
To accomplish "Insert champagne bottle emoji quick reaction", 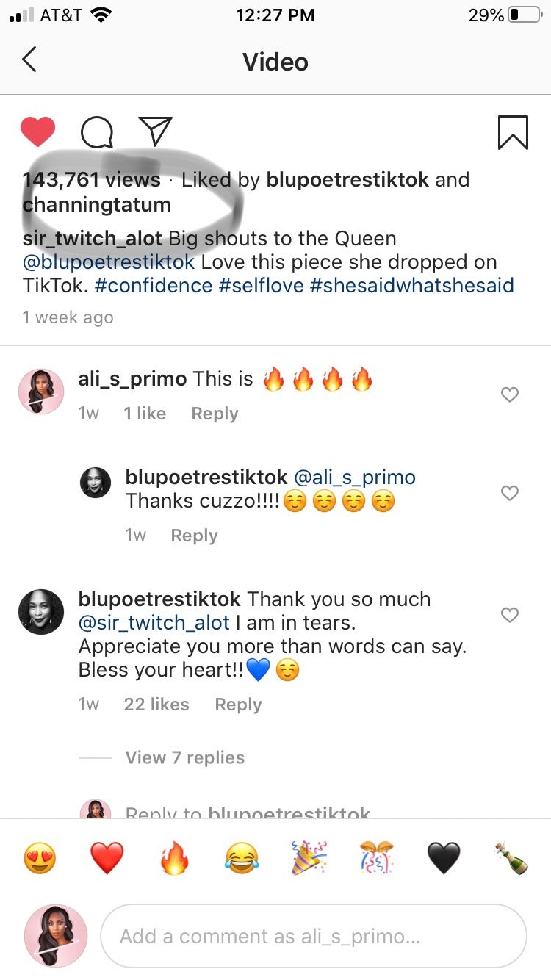I will click(x=511, y=858).
